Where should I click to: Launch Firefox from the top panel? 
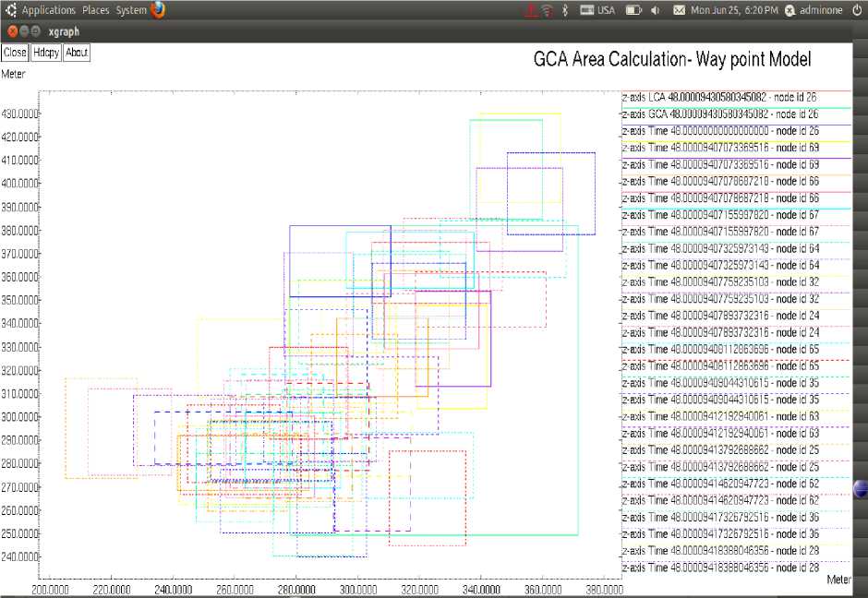(x=158, y=10)
